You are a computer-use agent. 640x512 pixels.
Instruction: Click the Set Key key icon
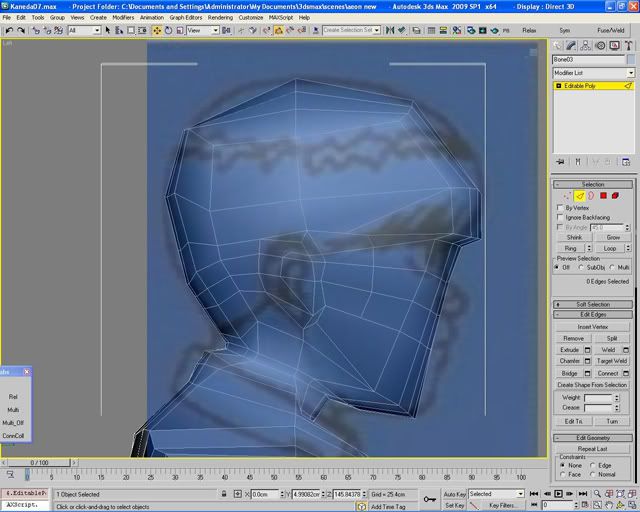pyautogui.click(x=430, y=498)
